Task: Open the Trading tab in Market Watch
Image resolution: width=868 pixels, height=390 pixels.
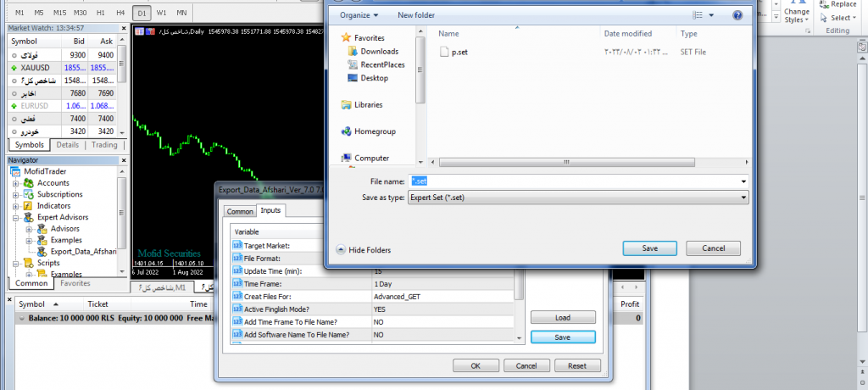Action: (x=104, y=145)
